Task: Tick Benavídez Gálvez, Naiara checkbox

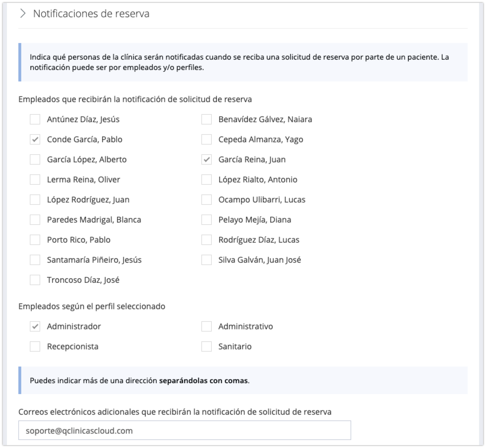Action: coord(207,119)
